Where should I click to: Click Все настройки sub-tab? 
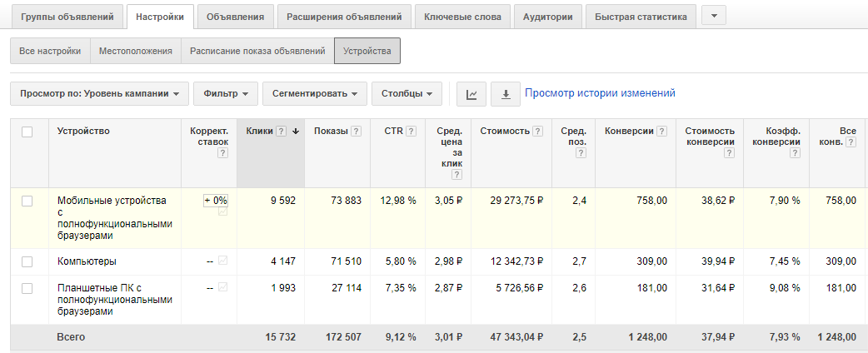tap(50, 51)
